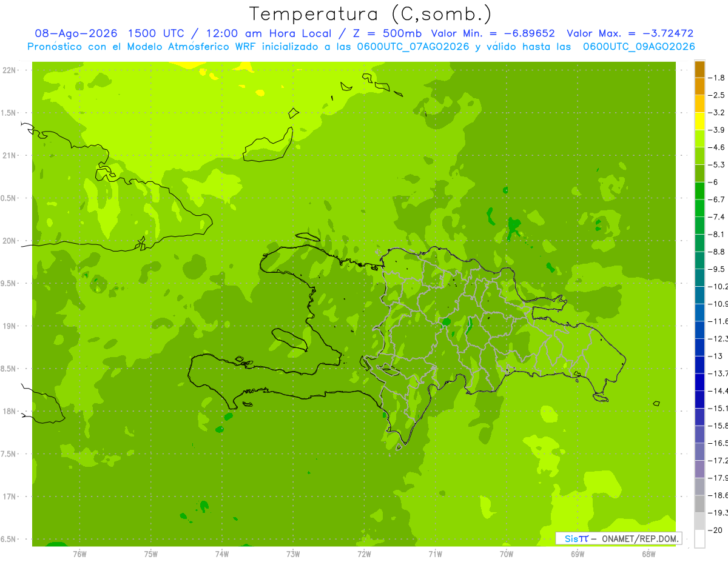Click the 71W longitude axis label

(x=435, y=554)
